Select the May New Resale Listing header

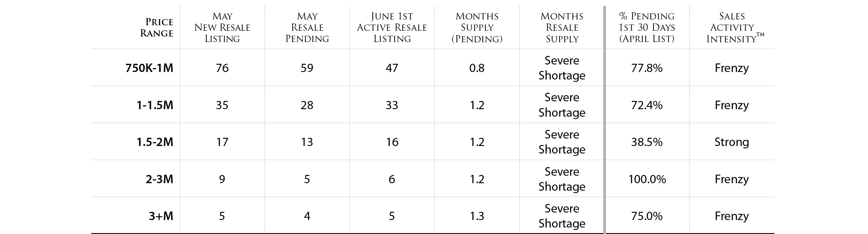222,27
